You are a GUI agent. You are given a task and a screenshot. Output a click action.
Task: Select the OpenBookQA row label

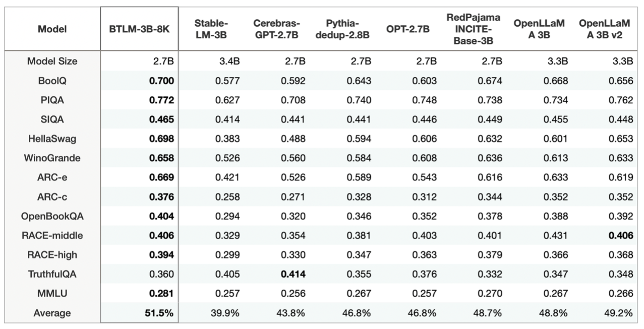tap(52, 217)
